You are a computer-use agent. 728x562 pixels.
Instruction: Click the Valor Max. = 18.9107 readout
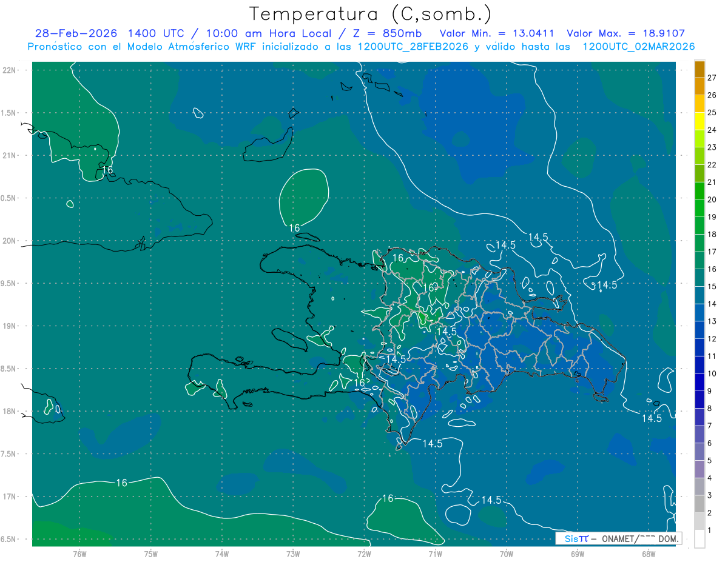pyautogui.click(x=625, y=33)
